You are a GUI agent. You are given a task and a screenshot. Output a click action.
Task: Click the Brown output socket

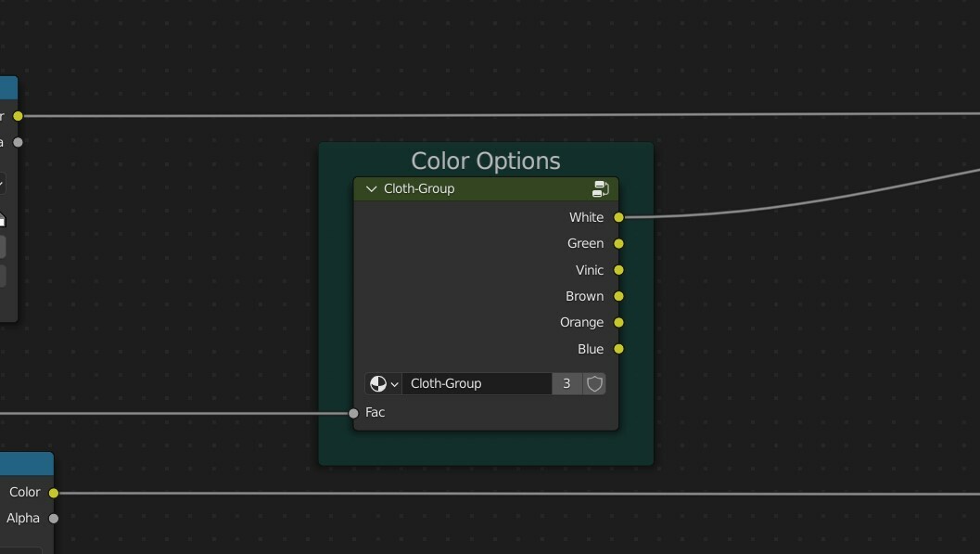[618, 296]
